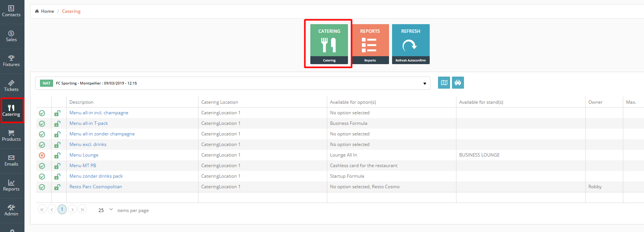Click lock icon for Menu excl. drinks

pyautogui.click(x=57, y=144)
